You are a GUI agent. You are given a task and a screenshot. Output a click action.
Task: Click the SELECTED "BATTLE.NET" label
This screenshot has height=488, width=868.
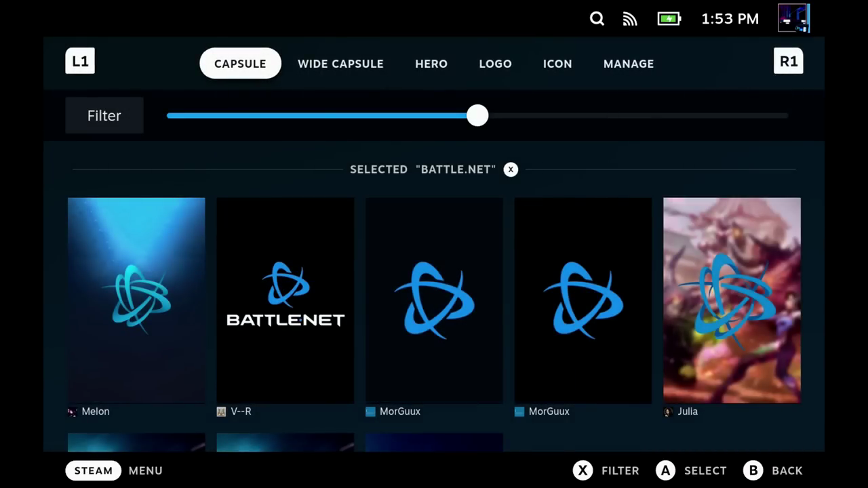tap(423, 169)
